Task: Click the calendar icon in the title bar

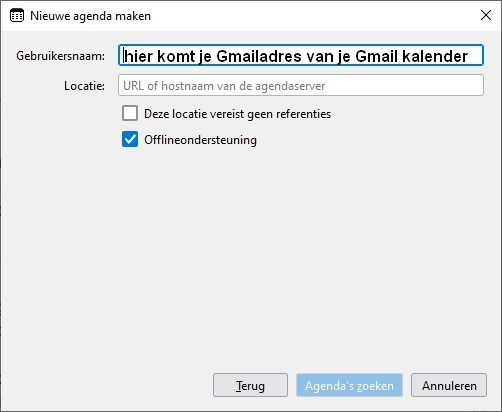Action: click(17, 16)
